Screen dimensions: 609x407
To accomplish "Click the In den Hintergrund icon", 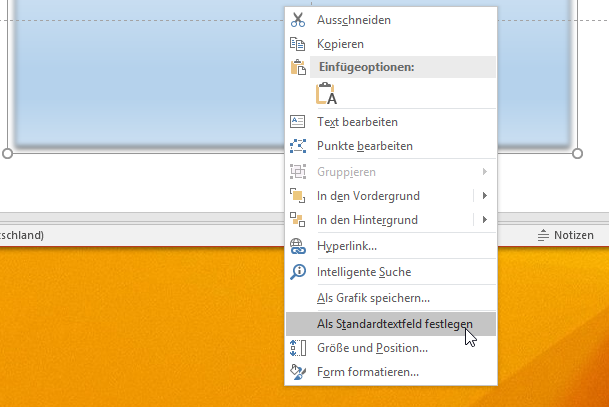I will coord(298,220).
